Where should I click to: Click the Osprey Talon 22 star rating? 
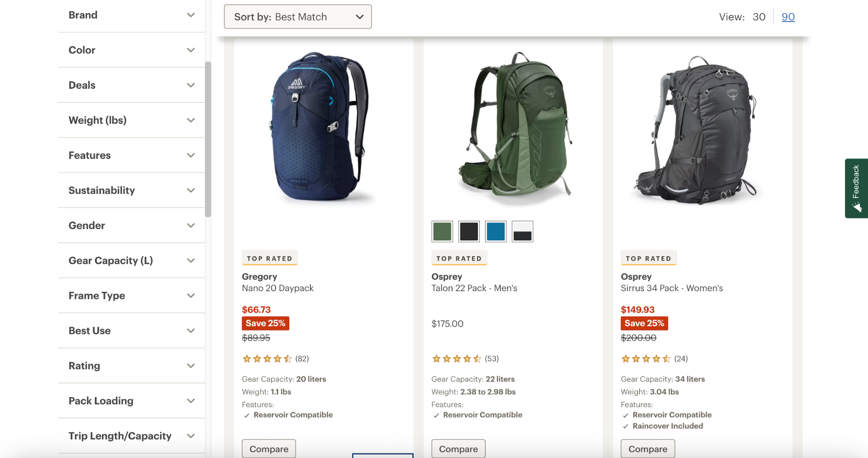pyautogui.click(x=456, y=359)
